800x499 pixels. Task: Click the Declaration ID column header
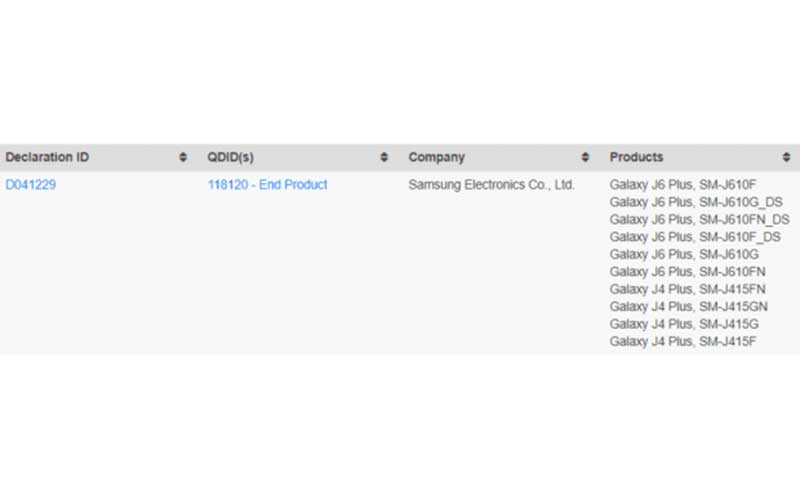pyautogui.click(x=47, y=157)
